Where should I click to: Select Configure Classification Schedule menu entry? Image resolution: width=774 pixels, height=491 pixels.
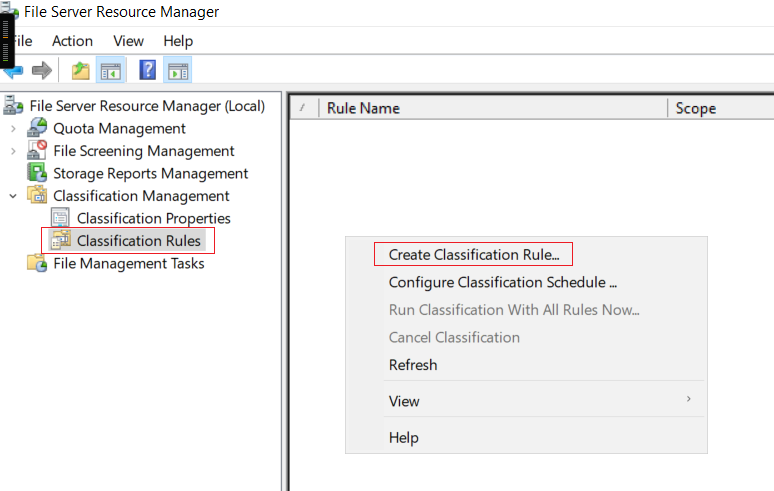(503, 282)
